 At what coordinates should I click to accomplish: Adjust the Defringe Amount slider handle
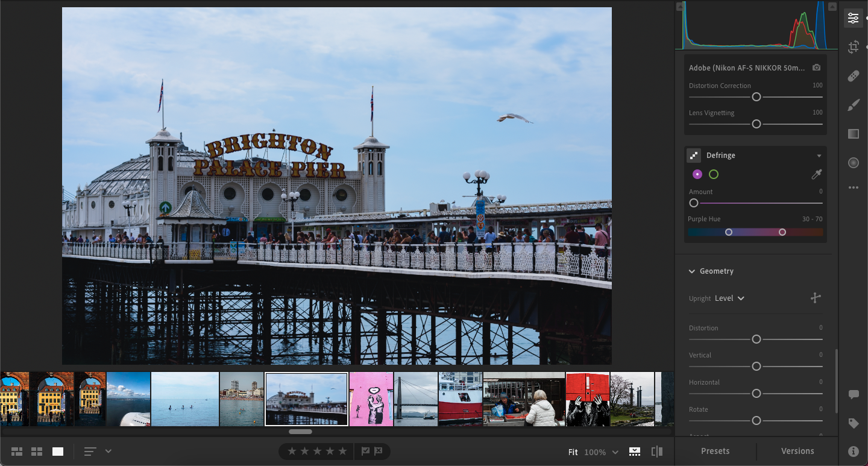694,203
